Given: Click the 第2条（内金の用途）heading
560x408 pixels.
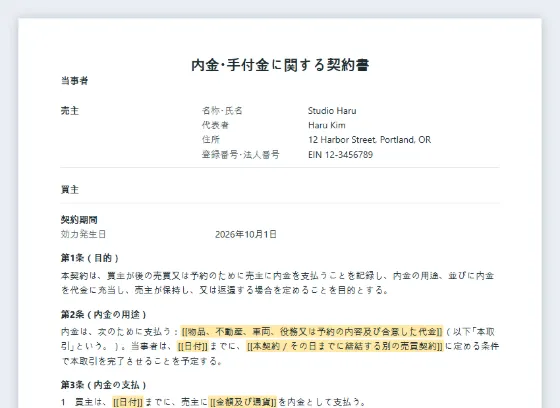Looking at the screenshot, I should pyautogui.click(x=104, y=314).
